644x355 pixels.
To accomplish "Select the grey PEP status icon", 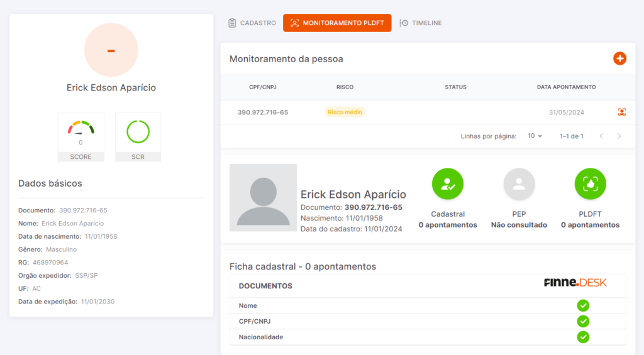I will [519, 184].
